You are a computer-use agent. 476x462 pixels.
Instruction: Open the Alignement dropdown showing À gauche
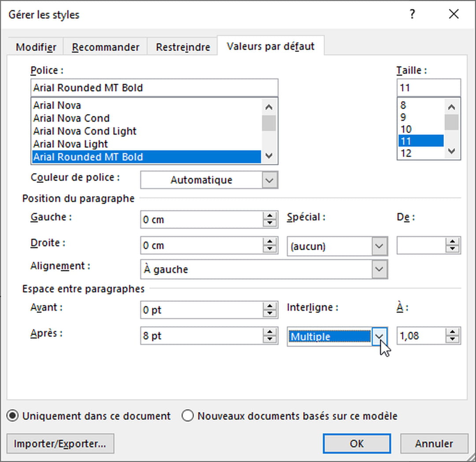click(x=379, y=269)
